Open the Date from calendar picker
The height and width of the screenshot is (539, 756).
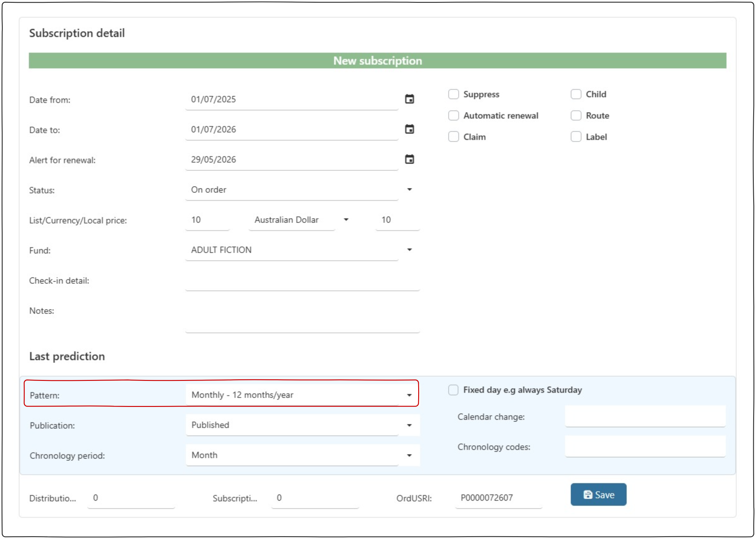409,99
